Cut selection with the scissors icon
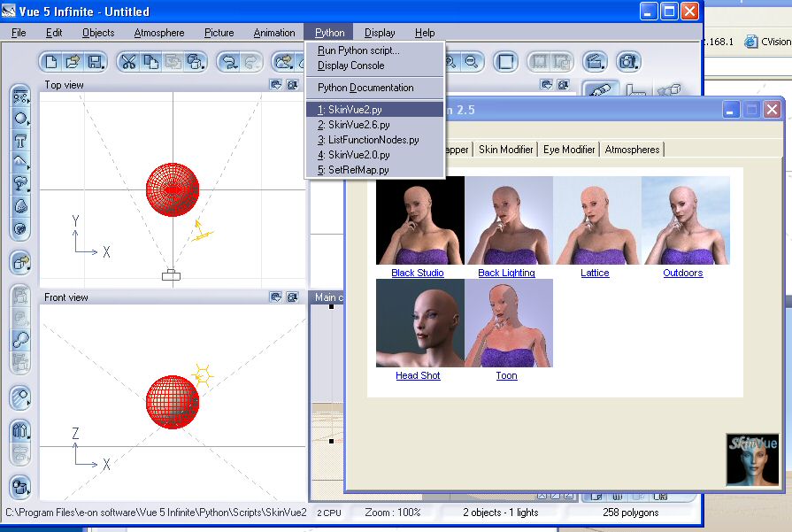This screenshot has height=532, width=792. coord(129,62)
